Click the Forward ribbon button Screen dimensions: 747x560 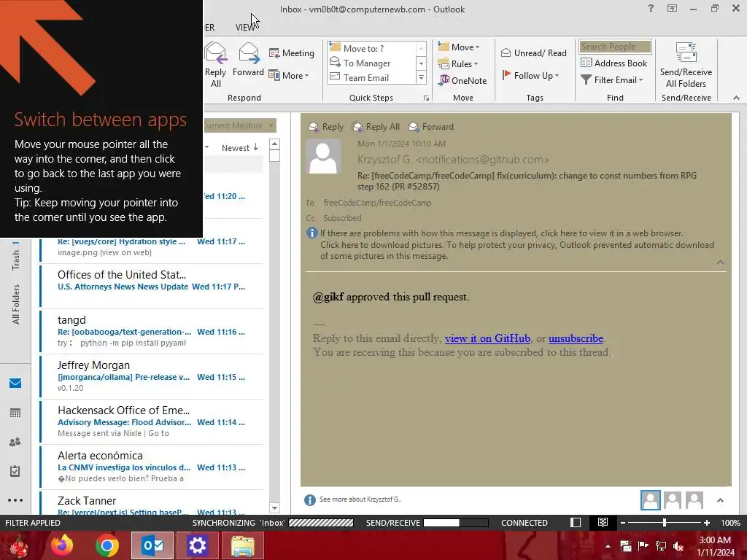[x=248, y=60]
